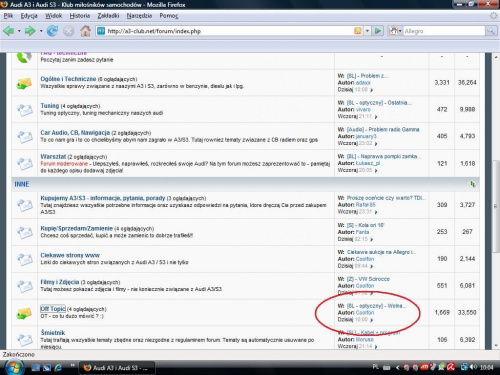Screen dimensions: 500x375
Task: Open the Zakładki menu
Action: pyautogui.click(x=108, y=16)
